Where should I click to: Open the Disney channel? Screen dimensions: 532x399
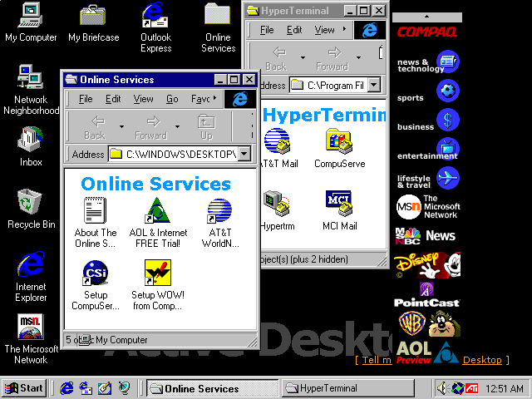427,265
